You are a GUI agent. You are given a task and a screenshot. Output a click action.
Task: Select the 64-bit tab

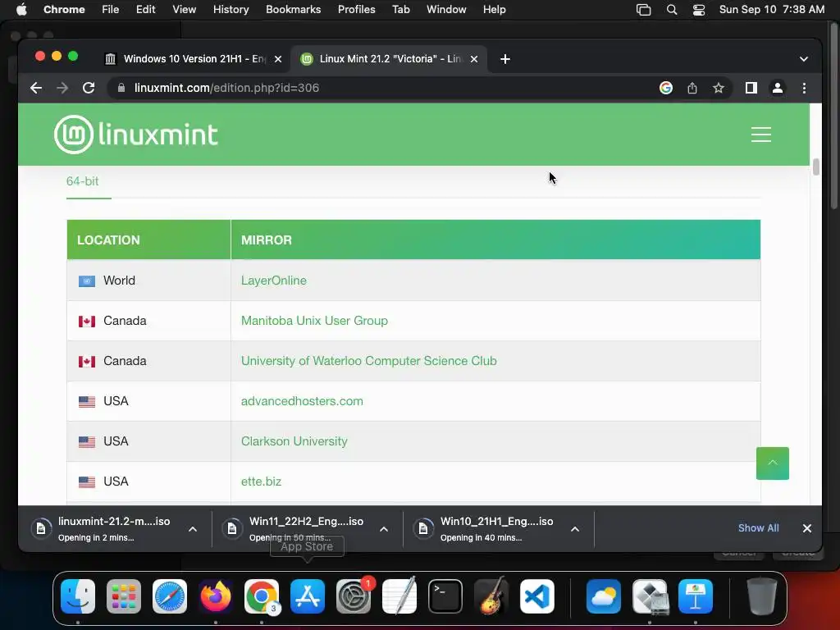(x=83, y=181)
